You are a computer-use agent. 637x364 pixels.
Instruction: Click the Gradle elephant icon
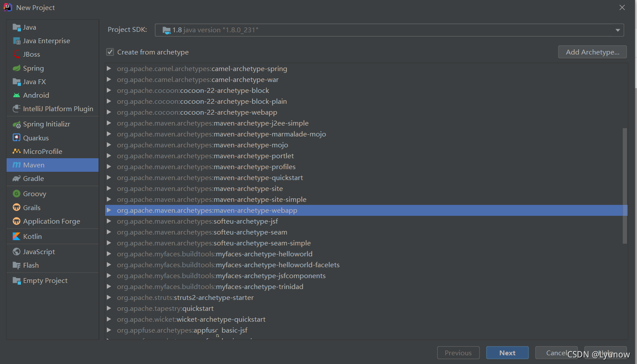(17, 179)
